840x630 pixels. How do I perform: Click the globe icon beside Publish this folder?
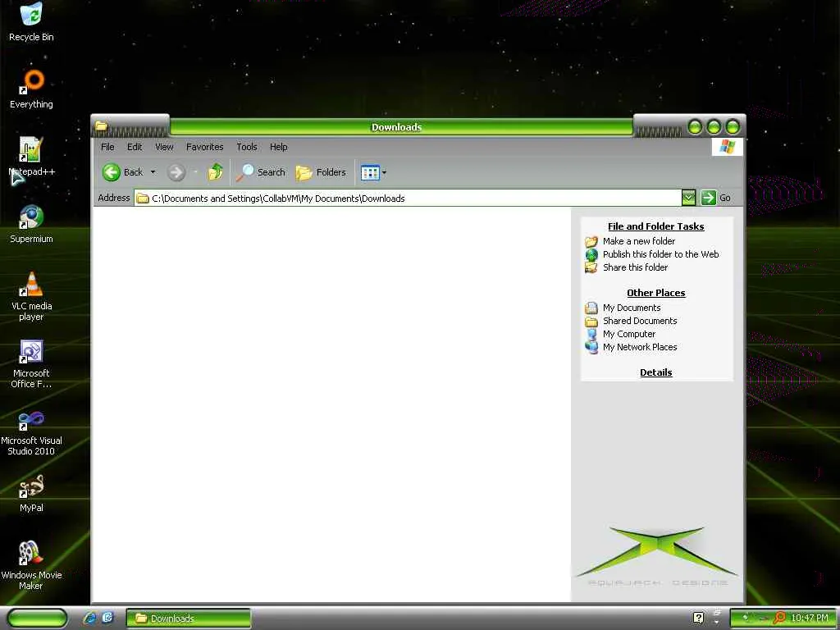pos(591,254)
